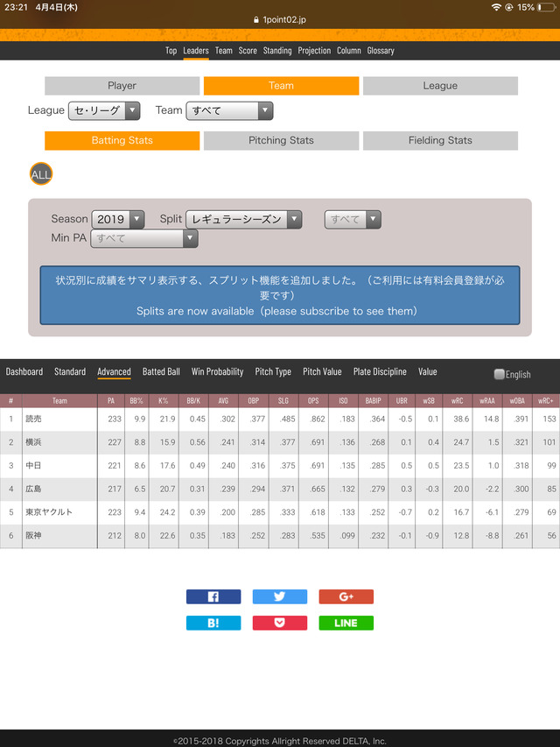Switch to the Pitch Value tab

322,371
